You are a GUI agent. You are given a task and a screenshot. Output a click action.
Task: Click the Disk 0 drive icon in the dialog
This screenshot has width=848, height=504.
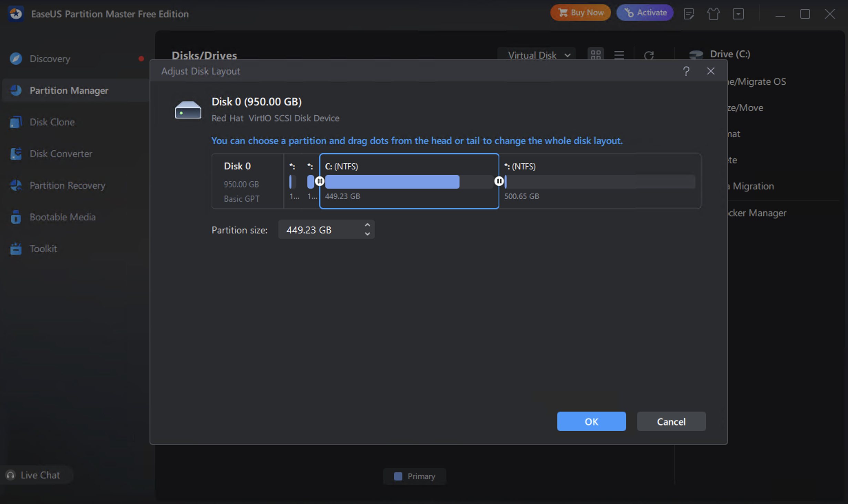pyautogui.click(x=188, y=110)
